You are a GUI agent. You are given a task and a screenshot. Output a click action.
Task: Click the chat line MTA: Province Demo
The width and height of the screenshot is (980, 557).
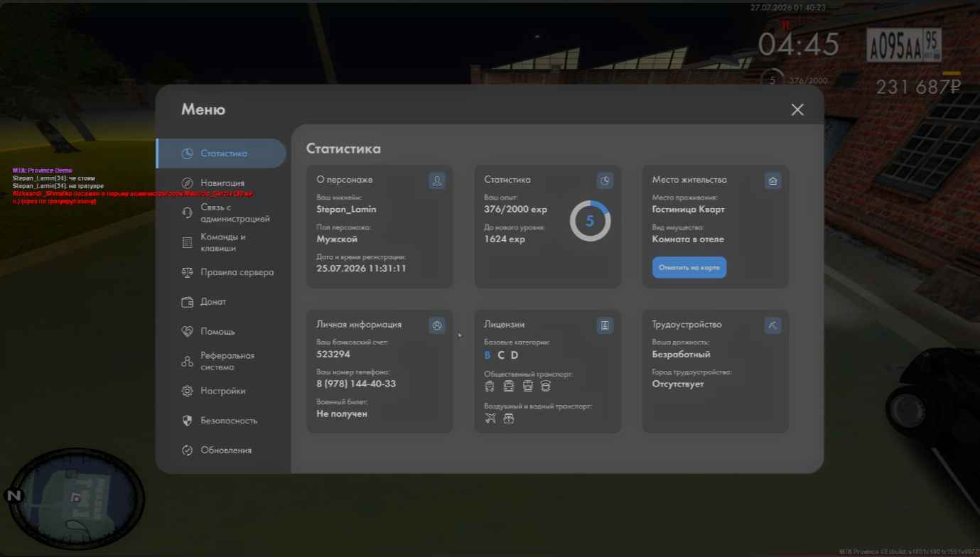(43, 171)
